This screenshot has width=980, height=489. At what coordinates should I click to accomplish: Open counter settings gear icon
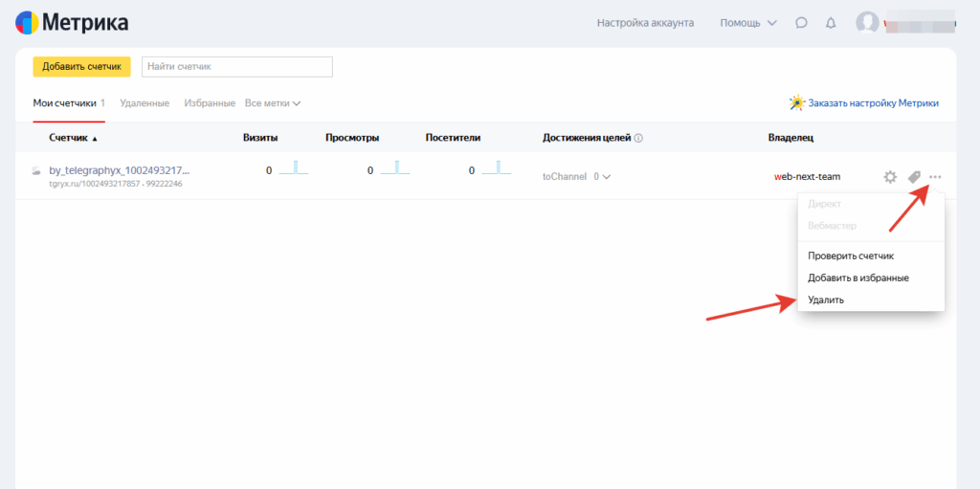tap(890, 177)
